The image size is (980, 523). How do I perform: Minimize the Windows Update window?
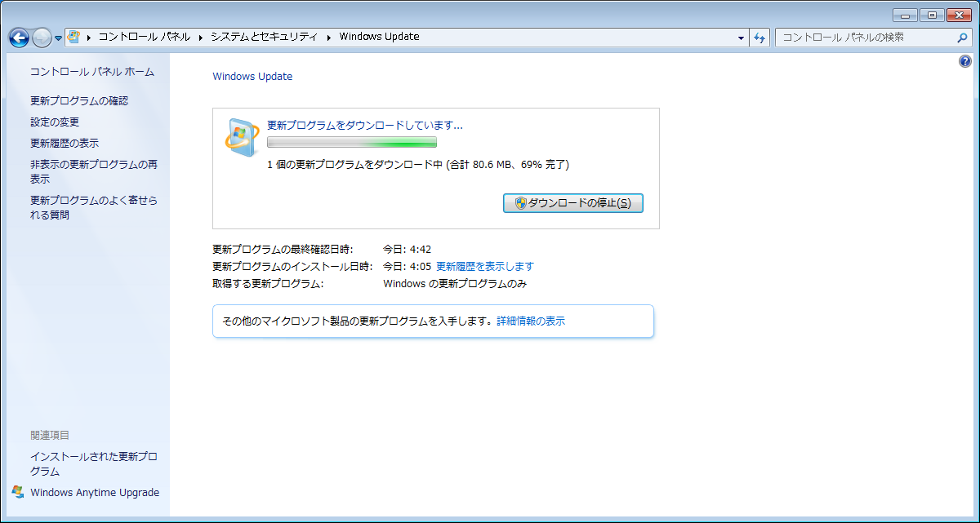(905, 15)
